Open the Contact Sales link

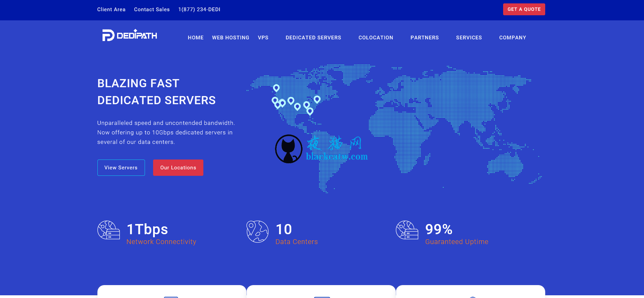point(152,10)
